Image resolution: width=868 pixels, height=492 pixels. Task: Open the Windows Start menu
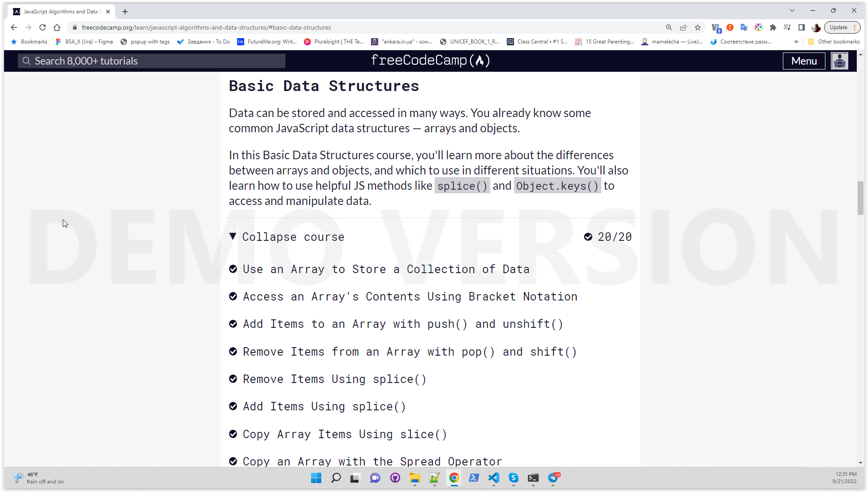[x=316, y=478]
